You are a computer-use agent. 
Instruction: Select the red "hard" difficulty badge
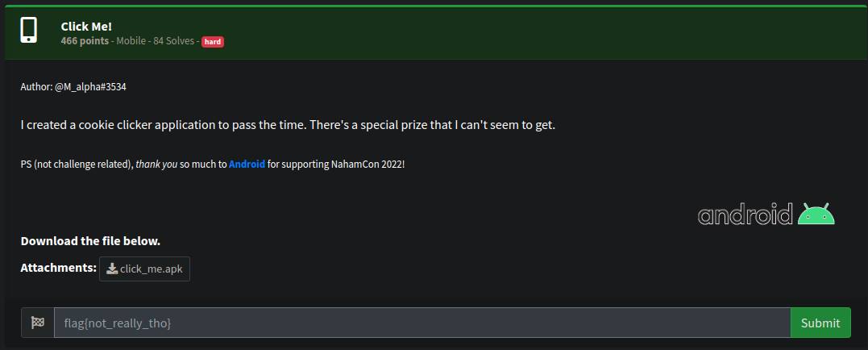pyautogui.click(x=213, y=41)
